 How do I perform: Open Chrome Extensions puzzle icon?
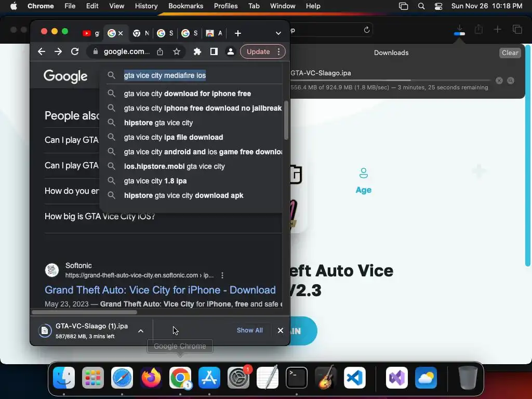197,51
